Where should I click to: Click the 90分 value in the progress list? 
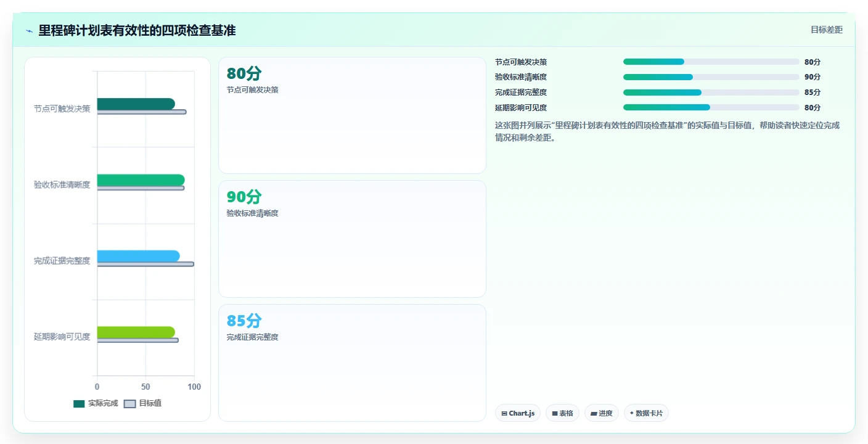pos(813,77)
